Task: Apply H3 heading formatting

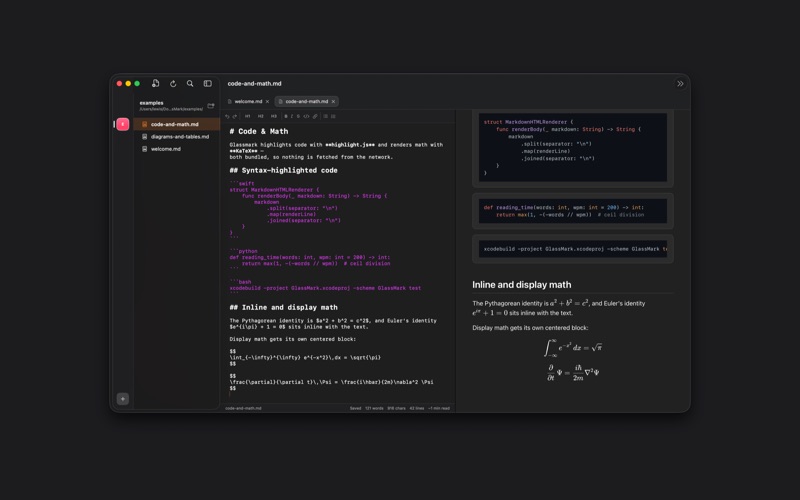Action: 273,116
